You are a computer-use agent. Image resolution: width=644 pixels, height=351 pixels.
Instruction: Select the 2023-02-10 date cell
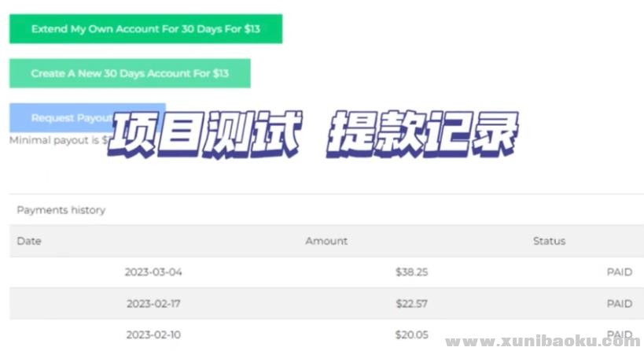[153, 334]
